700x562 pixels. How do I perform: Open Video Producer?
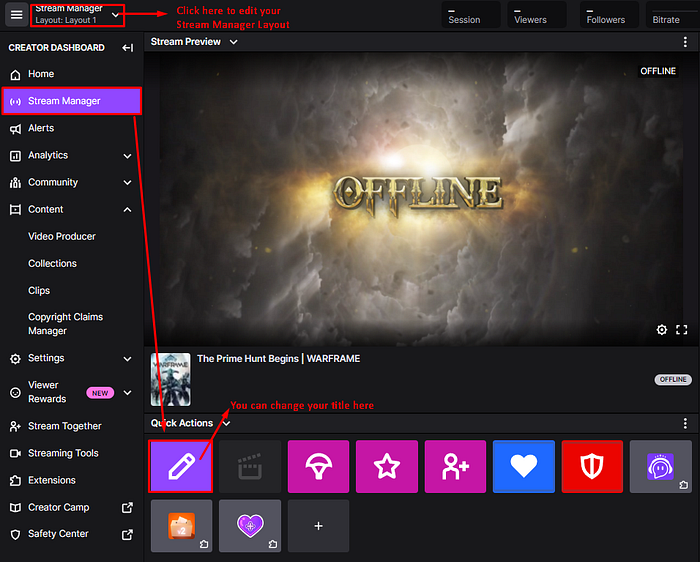point(62,236)
